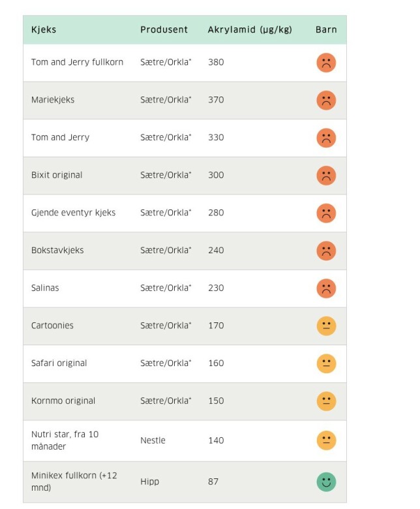The width and height of the screenshot is (420, 509).
Task: Select the neutral face for Safari original
Action: [326, 363]
